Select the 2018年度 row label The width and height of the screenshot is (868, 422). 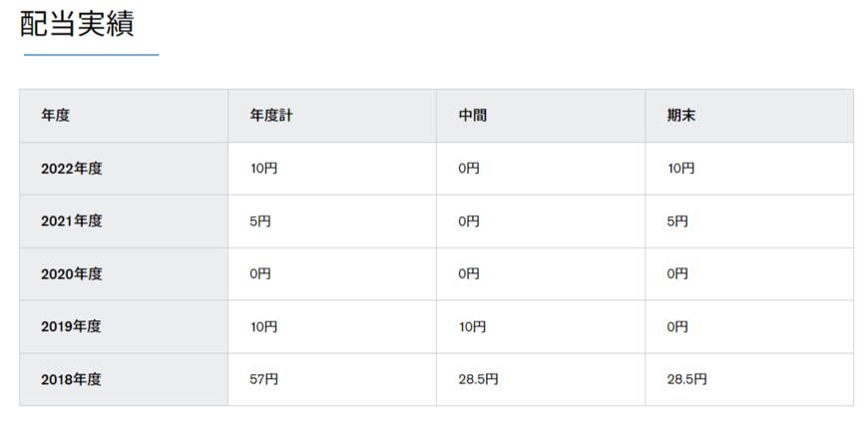click(x=72, y=379)
